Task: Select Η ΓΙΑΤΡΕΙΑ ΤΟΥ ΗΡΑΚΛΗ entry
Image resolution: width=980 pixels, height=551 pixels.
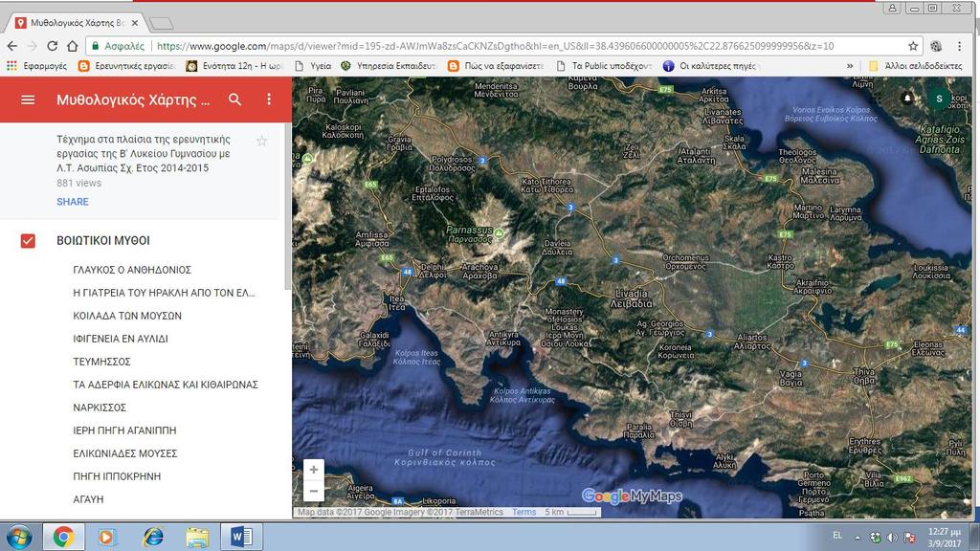Action: click(x=164, y=293)
